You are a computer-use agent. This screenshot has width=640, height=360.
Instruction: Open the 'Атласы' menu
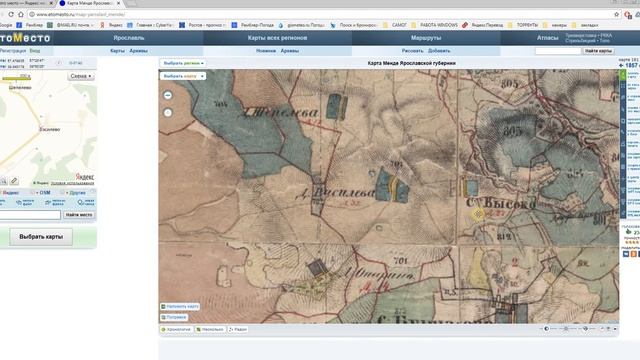click(x=547, y=38)
